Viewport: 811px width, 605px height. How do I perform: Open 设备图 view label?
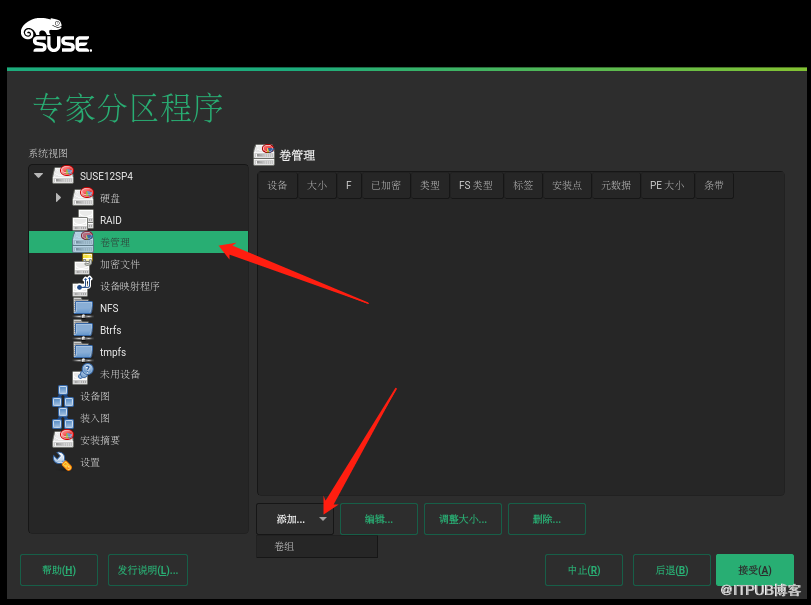pyautogui.click(x=95, y=396)
